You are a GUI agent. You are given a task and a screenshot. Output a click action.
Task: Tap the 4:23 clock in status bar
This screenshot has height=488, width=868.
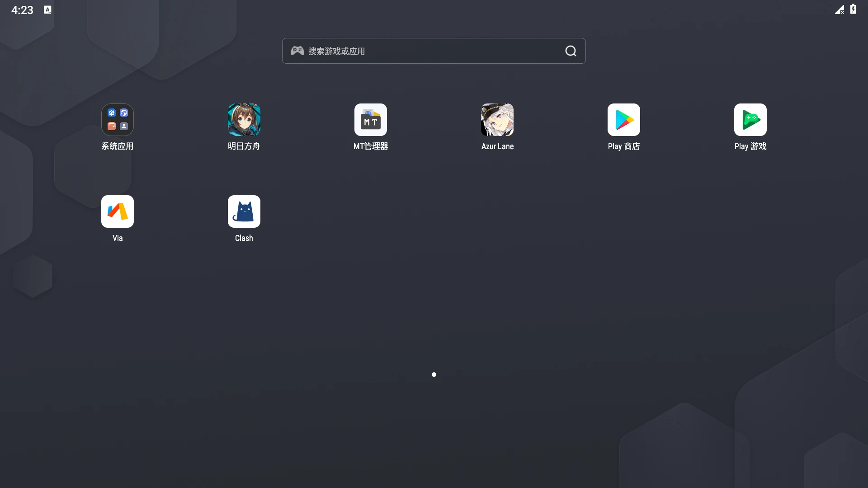coord(22,10)
